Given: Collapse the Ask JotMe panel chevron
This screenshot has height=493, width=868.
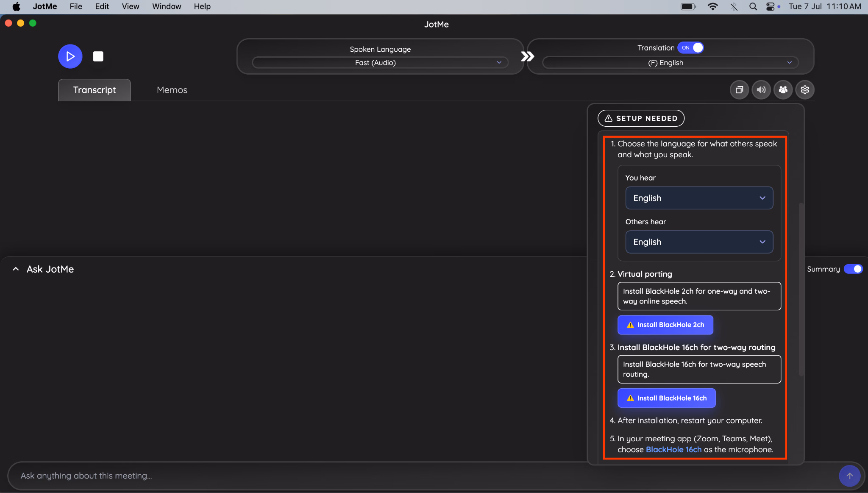Looking at the screenshot, I should (x=16, y=269).
